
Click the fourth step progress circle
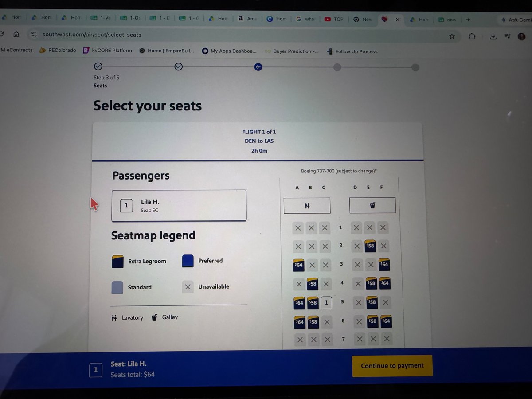coord(337,67)
